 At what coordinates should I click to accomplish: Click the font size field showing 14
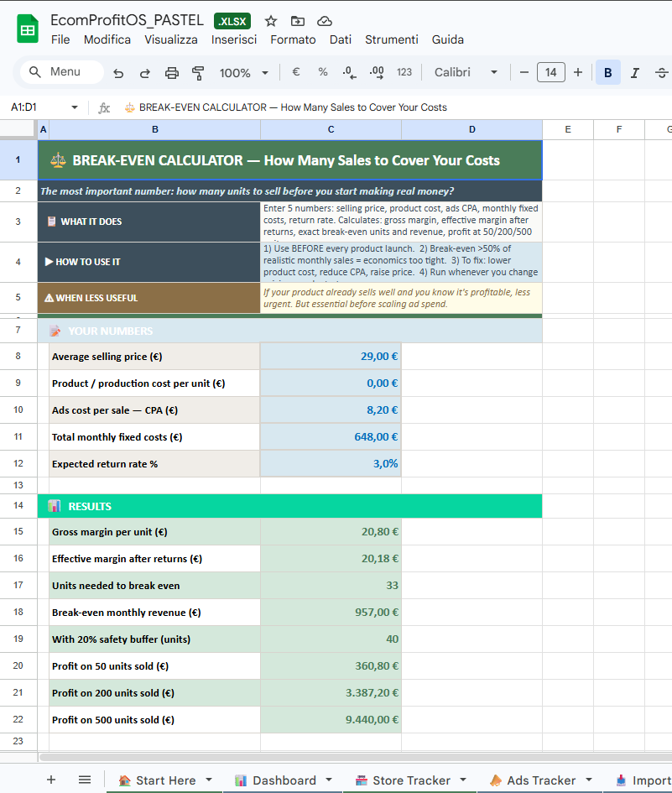(x=551, y=73)
